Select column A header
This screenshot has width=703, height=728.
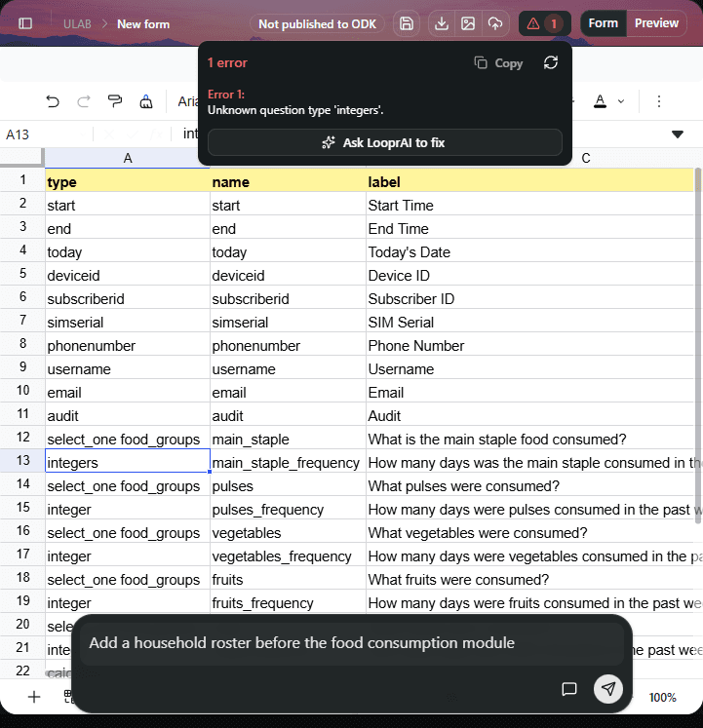pos(128,158)
